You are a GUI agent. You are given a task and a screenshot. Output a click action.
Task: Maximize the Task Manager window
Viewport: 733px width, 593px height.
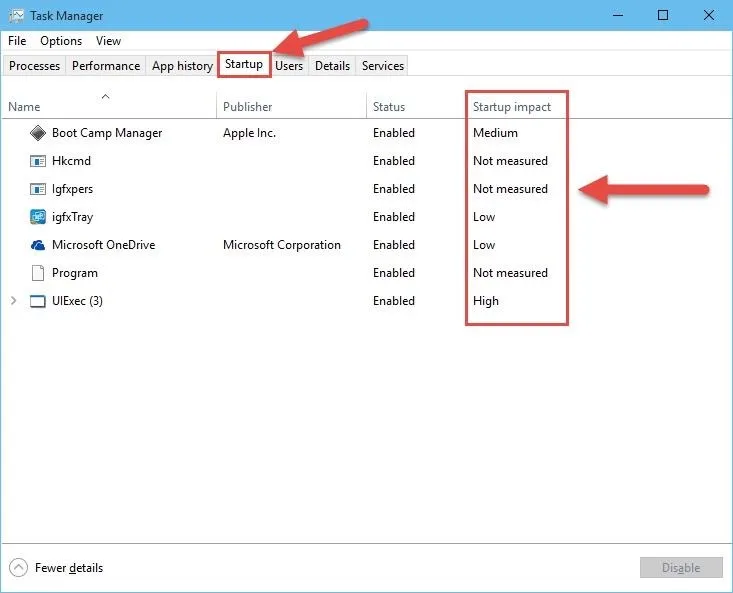click(x=663, y=15)
